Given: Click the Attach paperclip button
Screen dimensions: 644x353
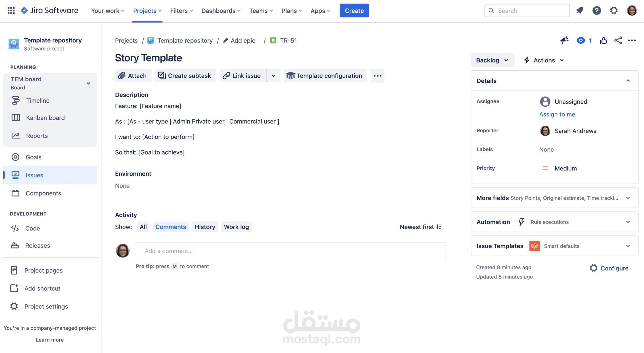Looking at the screenshot, I should point(133,76).
